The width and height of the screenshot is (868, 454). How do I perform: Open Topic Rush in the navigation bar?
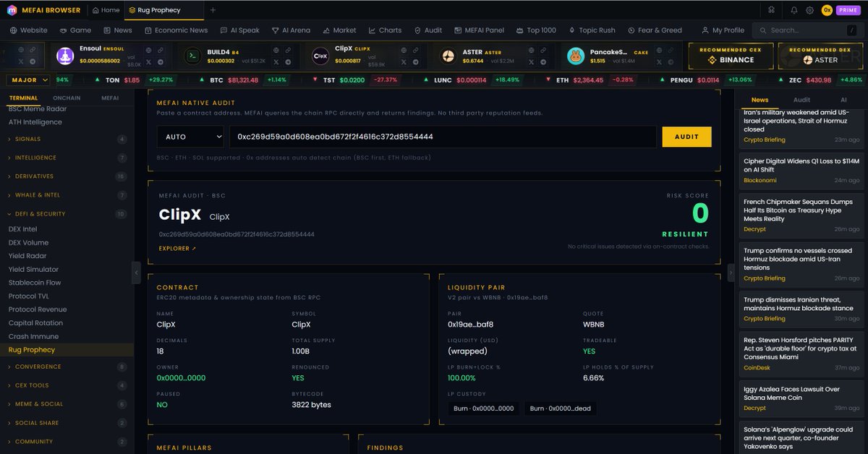(x=592, y=30)
